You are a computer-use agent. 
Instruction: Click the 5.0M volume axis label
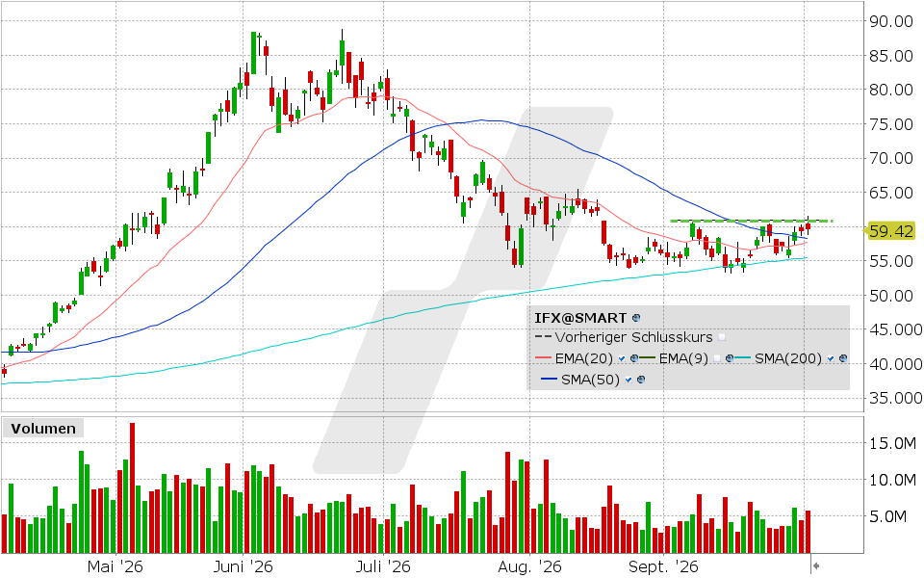(x=888, y=517)
